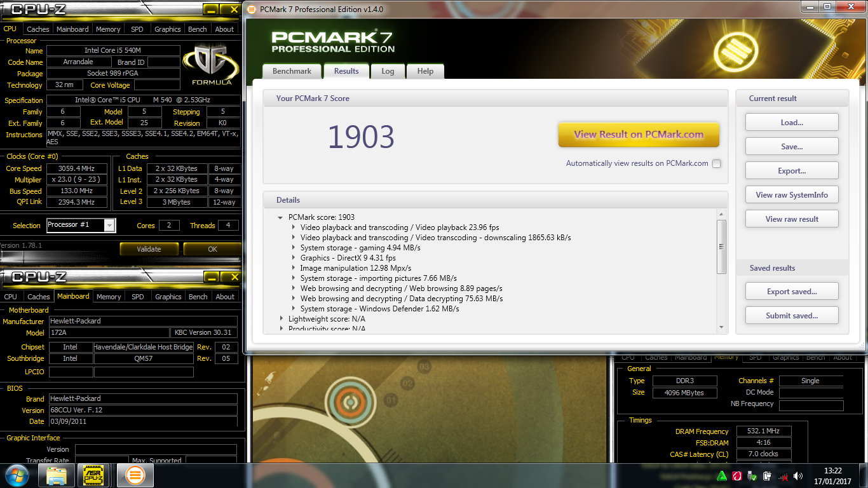
Task: Open Graphics tab in CPU-Z Processor window
Action: point(168,29)
